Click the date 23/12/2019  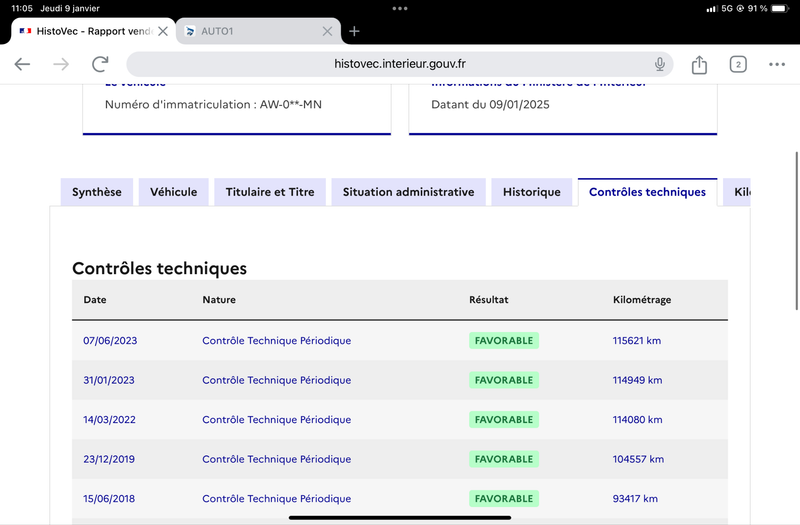[x=109, y=459]
